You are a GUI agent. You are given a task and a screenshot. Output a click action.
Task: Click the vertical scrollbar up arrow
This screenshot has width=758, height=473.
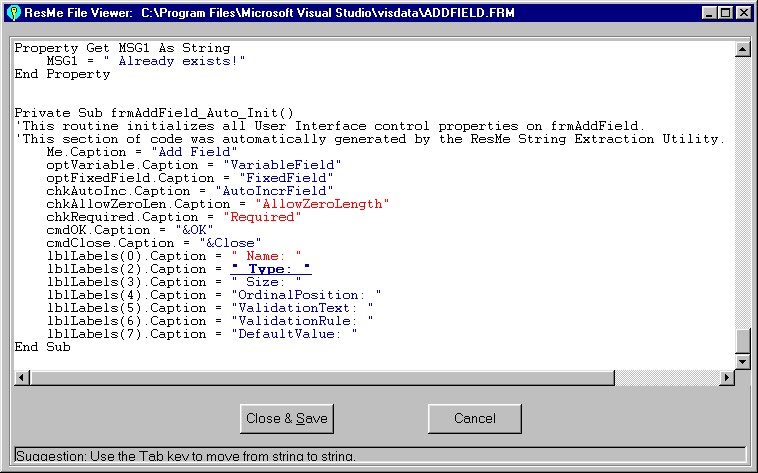(x=742, y=48)
